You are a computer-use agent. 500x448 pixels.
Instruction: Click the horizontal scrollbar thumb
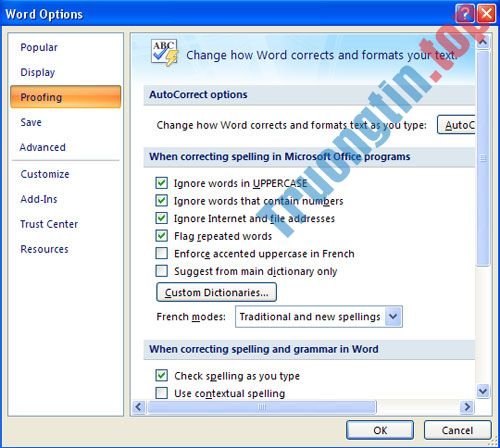click(x=262, y=407)
